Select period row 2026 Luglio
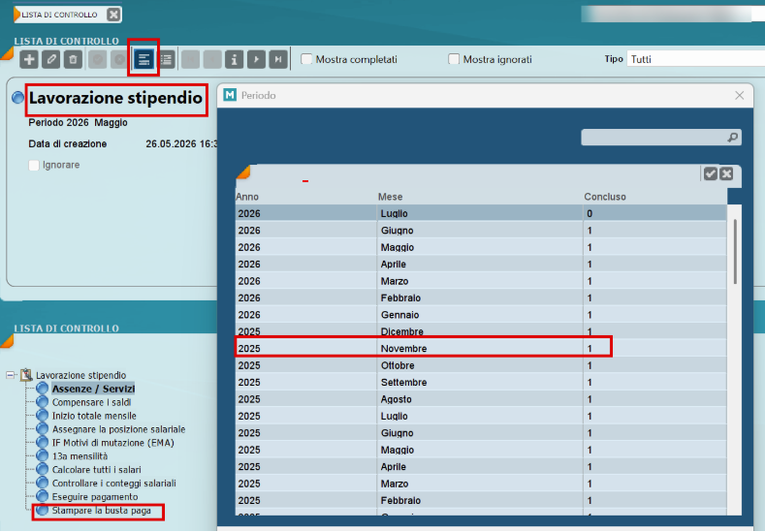Image resolution: width=765 pixels, height=532 pixels. point(481,213)
